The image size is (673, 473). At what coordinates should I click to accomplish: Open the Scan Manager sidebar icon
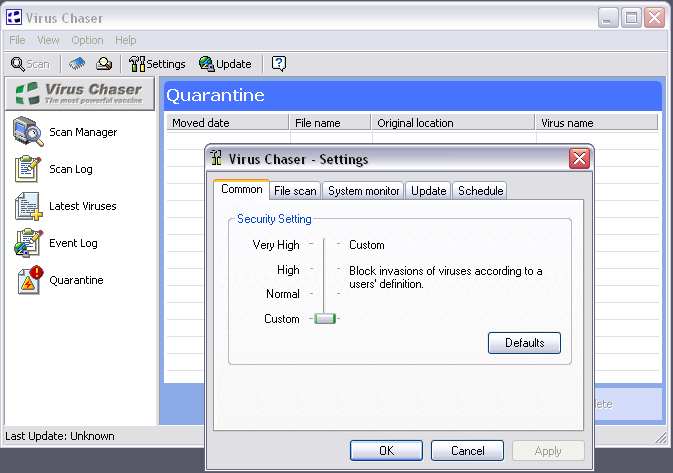point(28,132)
